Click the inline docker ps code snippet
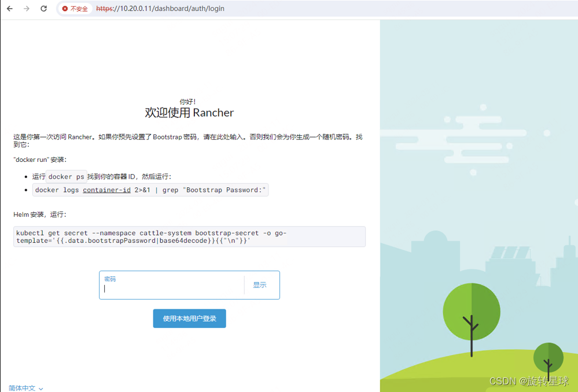The height and width of the screenshot is (392, 578). (x=64, y=176)
